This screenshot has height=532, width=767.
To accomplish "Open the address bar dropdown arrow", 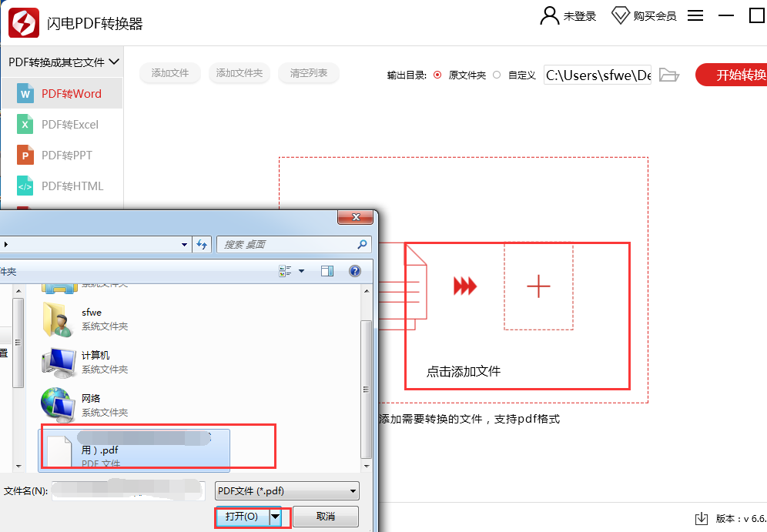I will (184, 244).
